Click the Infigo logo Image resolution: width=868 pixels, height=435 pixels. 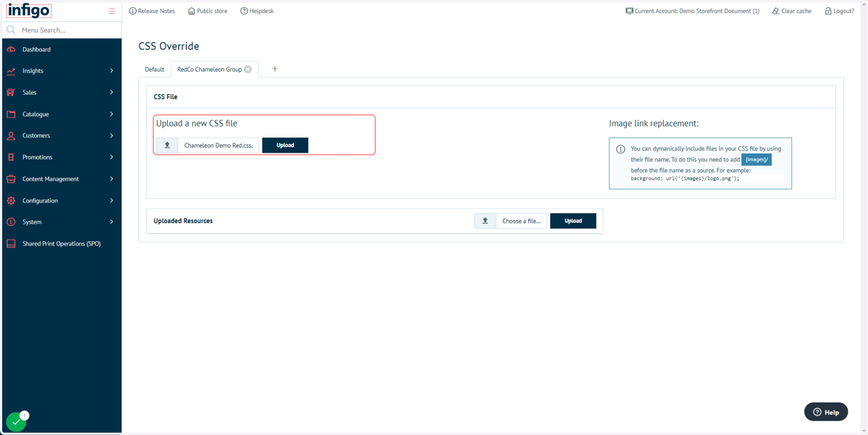(x=29, y=11)
